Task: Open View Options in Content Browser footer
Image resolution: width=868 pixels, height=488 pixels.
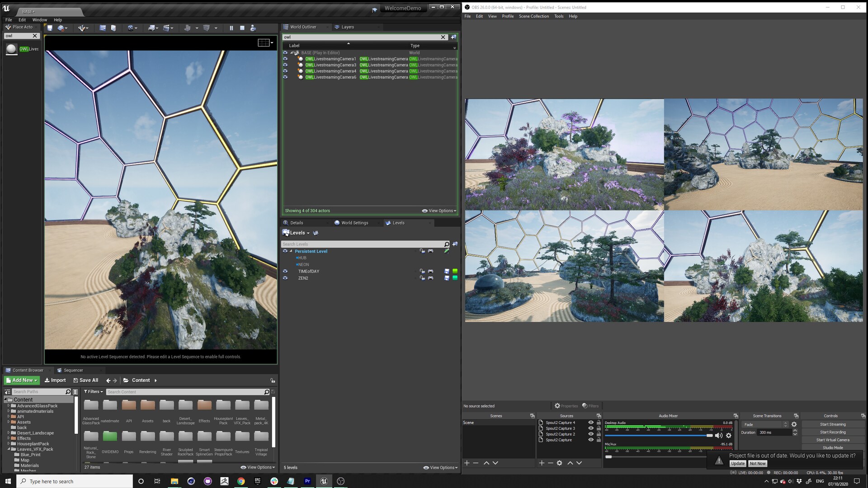Action: click(258, 468)
